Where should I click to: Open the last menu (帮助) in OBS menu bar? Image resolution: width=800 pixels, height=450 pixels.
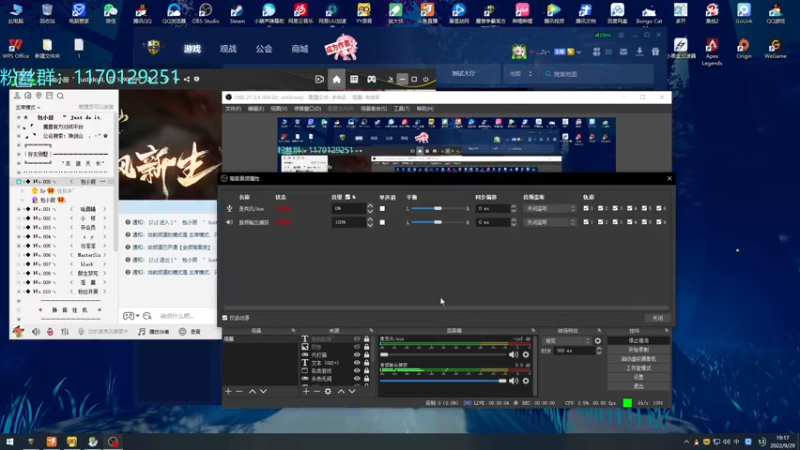pos(425,109)
